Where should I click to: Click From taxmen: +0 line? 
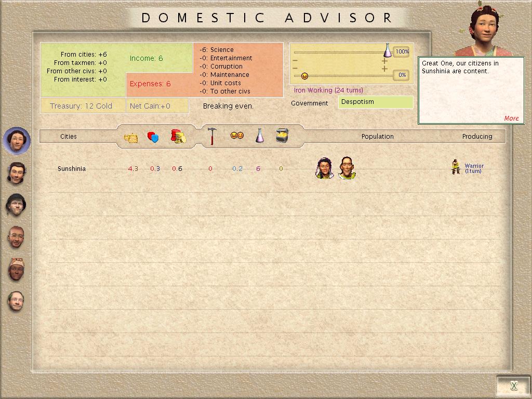click(81, 63)
